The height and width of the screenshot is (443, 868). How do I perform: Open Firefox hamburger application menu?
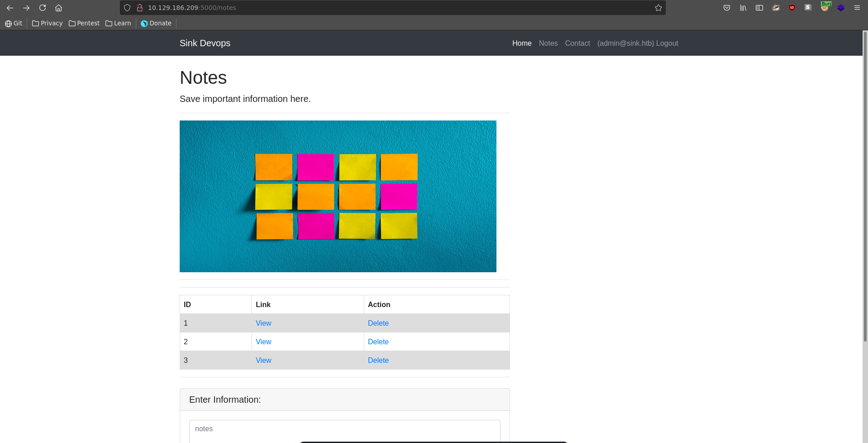click(857, 8)
